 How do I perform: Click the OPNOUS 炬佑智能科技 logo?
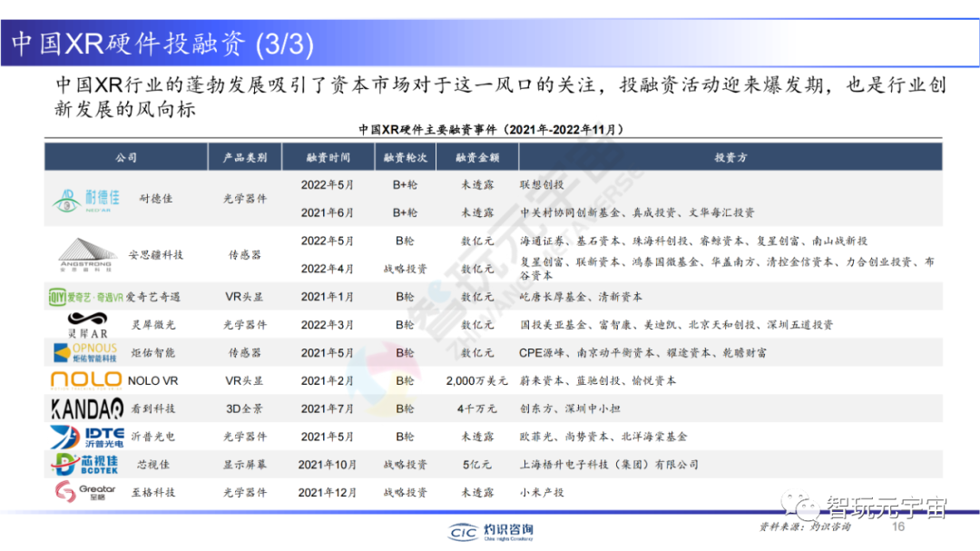(x=85, y=353)
